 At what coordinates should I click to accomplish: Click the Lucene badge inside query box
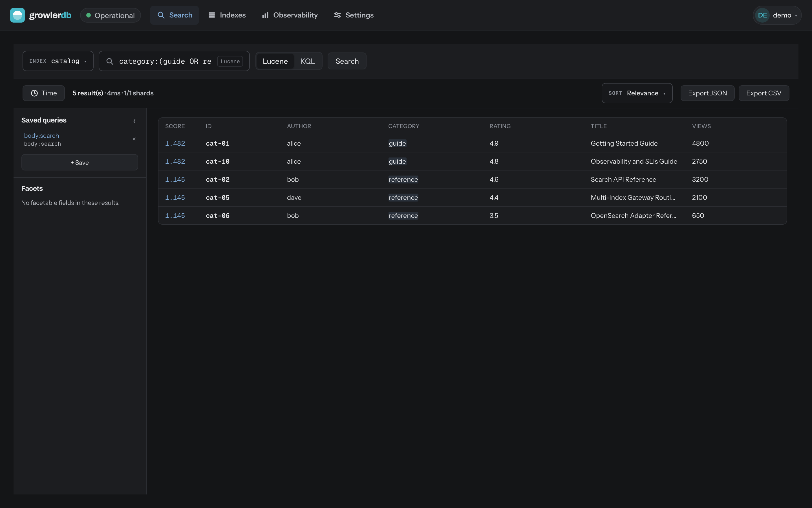(230, 61)
